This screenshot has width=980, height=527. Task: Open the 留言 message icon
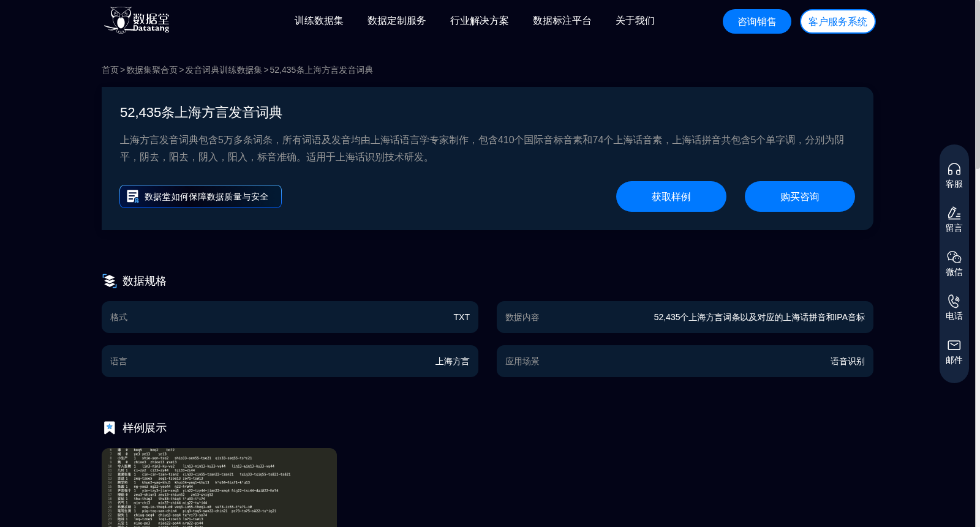coord(954,213)
